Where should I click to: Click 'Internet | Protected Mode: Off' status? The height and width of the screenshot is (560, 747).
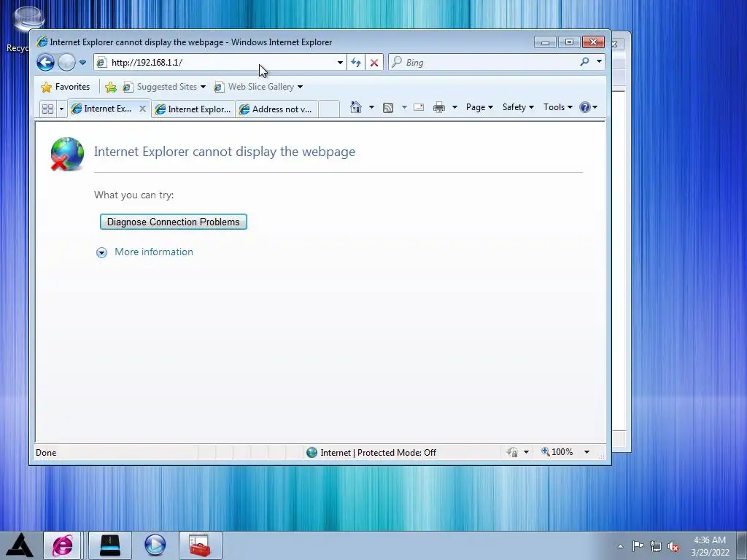pos(371,452)
